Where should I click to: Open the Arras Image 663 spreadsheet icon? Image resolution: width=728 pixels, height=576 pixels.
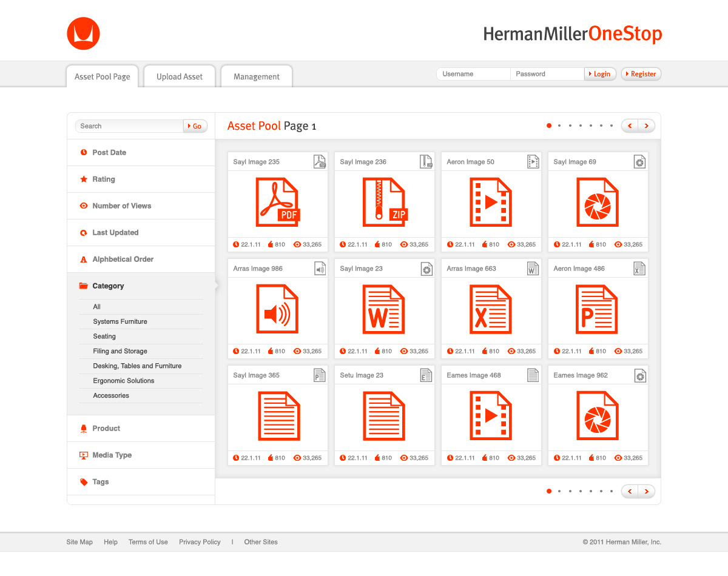click(491, 309)
